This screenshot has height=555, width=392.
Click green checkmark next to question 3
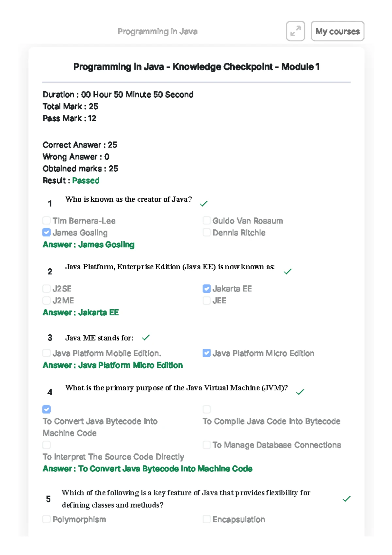pyautogui.click(x=146, y=337)
